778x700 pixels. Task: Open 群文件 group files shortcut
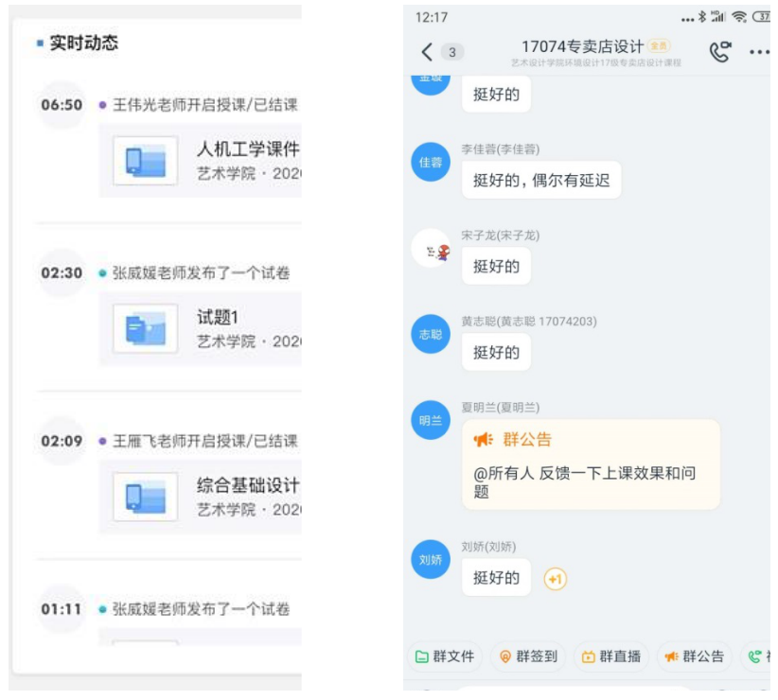point(445,656)
